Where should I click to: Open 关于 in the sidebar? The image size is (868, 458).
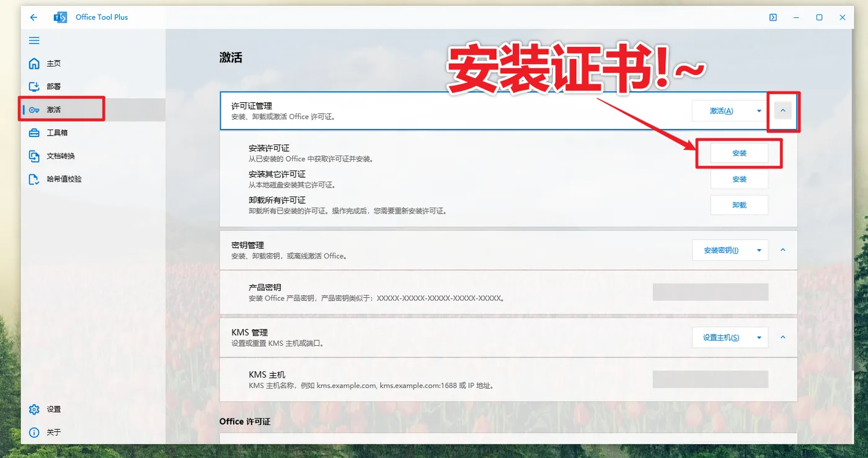93,432
